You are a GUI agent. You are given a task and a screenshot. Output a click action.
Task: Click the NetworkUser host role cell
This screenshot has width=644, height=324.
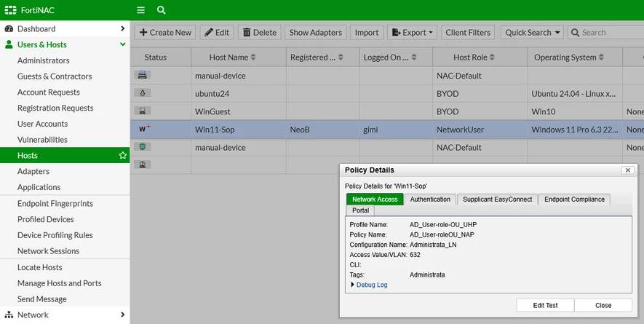[x=480, y=130]
